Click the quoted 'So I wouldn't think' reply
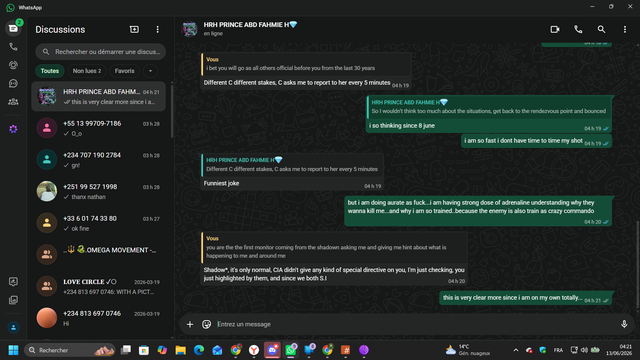 click(x=489, y=107)
